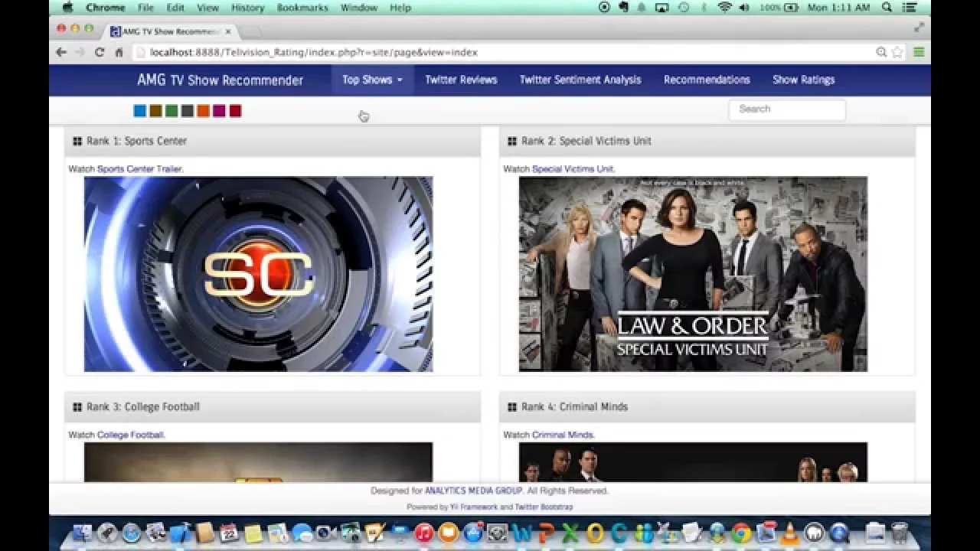Open Google Chrome in the dock

click(741, 533)
